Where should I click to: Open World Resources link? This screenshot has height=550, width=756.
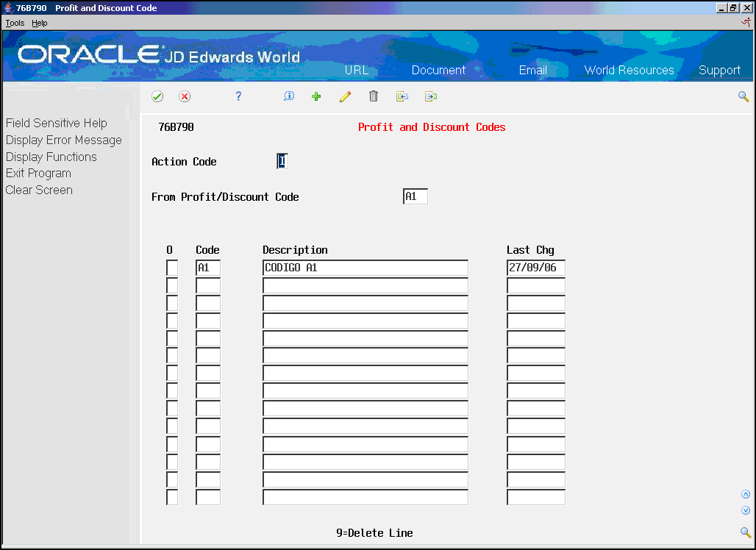click(629, 70)
